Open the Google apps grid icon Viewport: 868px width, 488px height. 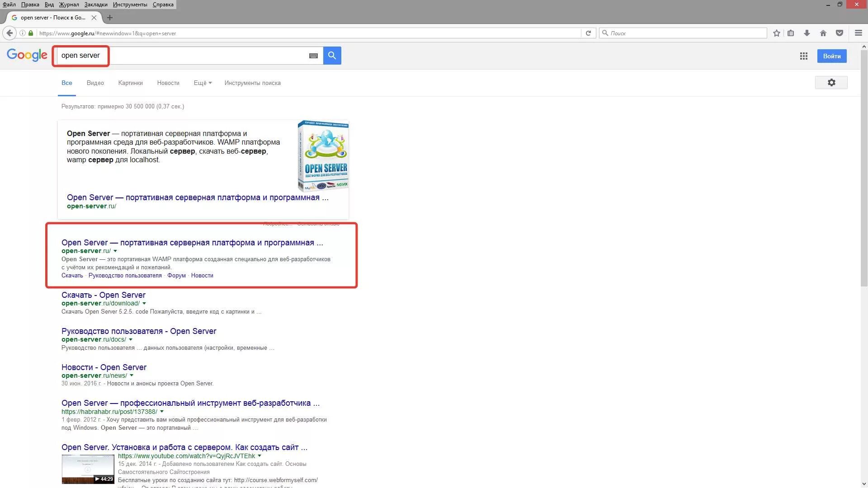(803, 56)
